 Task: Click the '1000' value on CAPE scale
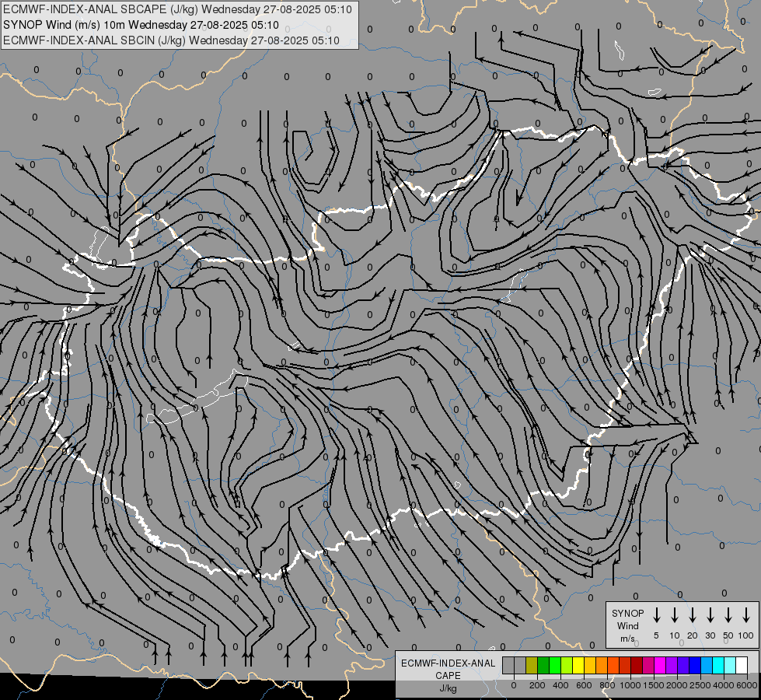630,685
